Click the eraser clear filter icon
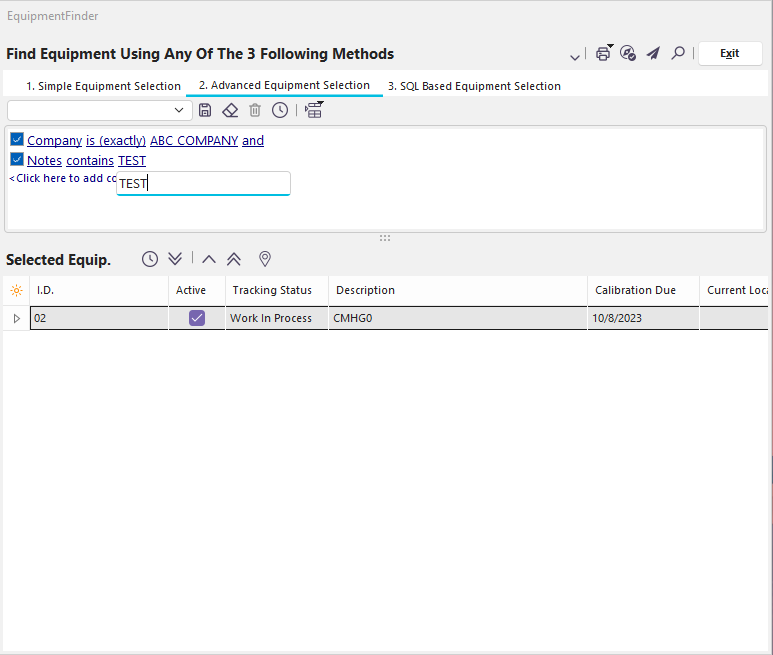This screenshot has width=773, height=655. tap(230, 110)
